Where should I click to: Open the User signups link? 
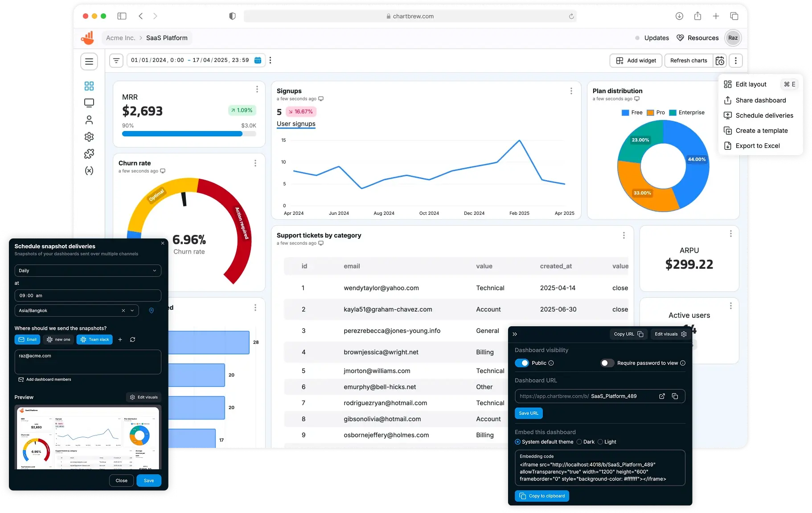(x=295, y=124)
